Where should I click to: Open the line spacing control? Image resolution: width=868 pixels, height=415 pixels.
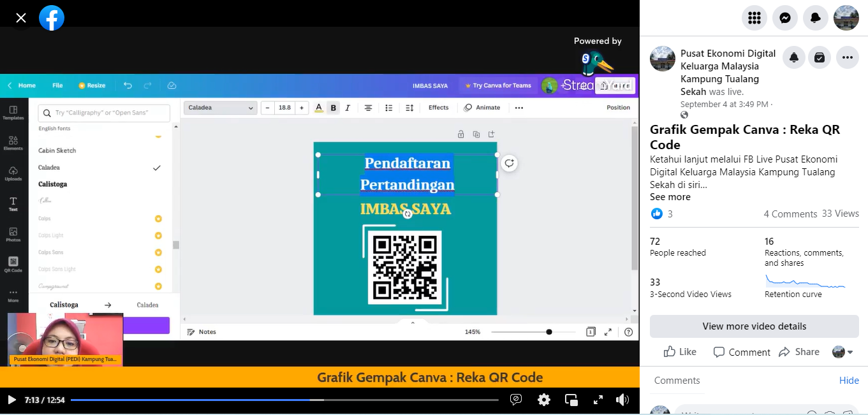(410, 108)
